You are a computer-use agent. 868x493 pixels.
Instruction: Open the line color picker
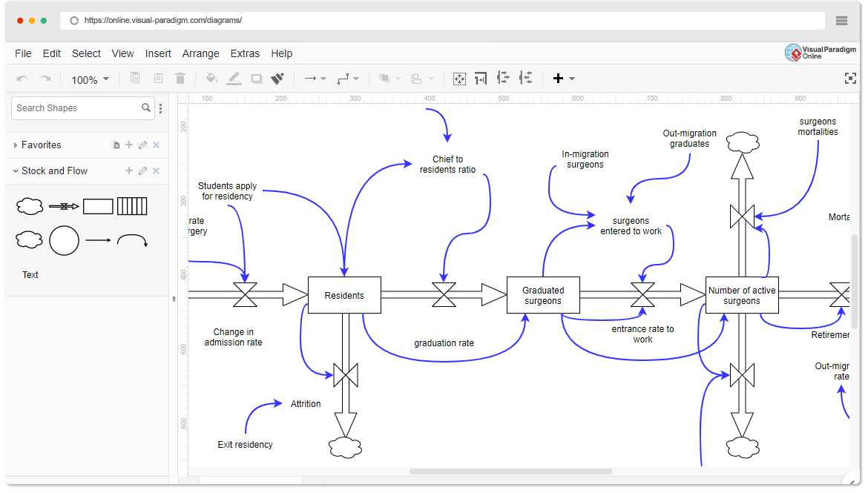click(234, 78)
